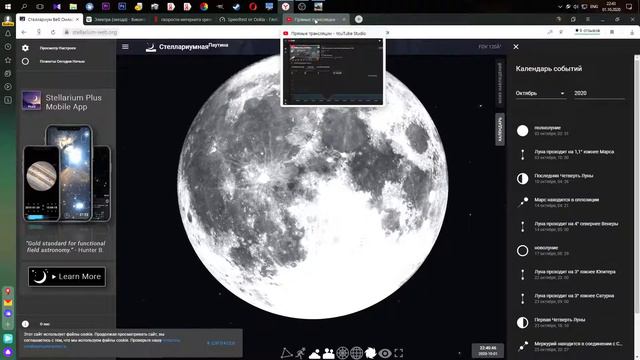Click the phones promo image
Viewport: 640px width, 360px height.
click(x=67, y=173)
